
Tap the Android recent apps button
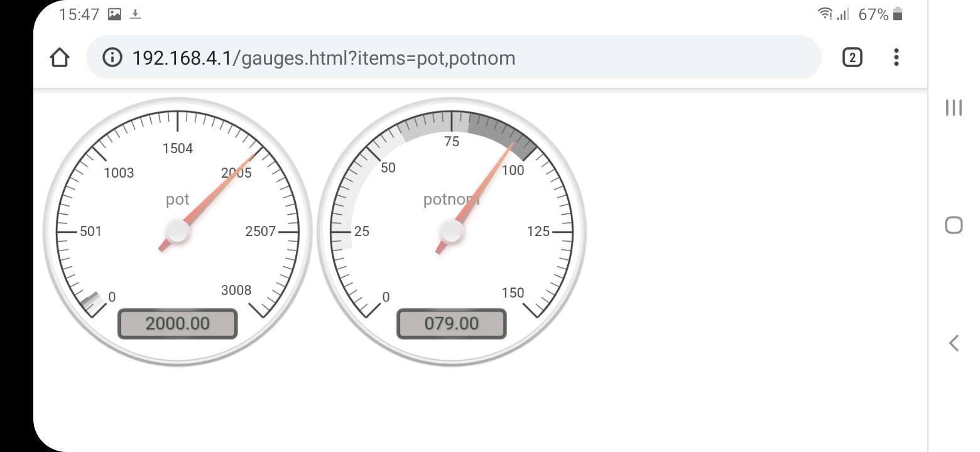click(x=954, y=107)
